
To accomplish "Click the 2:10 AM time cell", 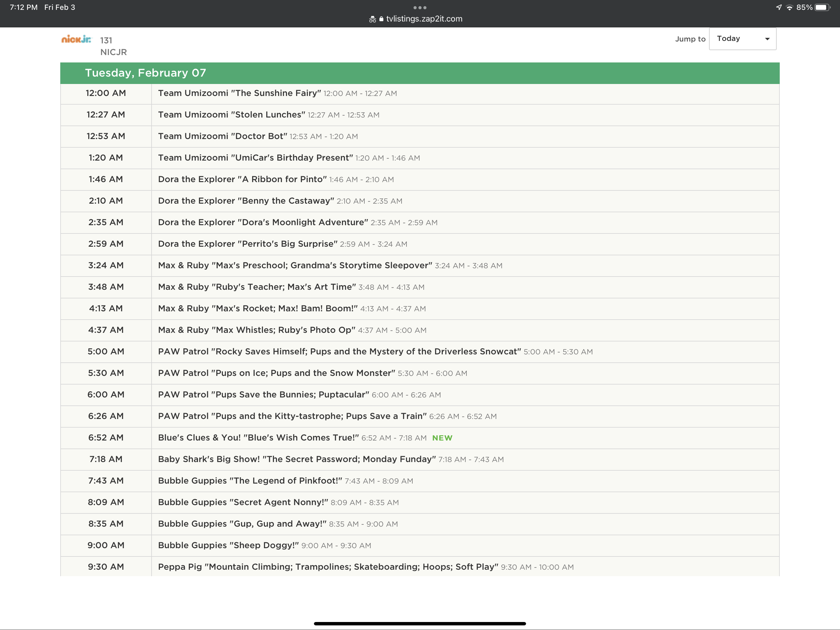I will pos(106,201).
